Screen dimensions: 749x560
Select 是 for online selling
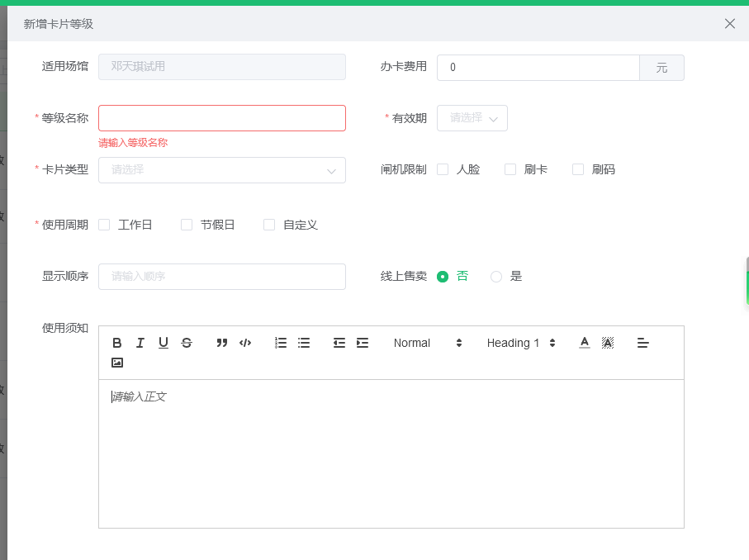(x=495, y=277)
